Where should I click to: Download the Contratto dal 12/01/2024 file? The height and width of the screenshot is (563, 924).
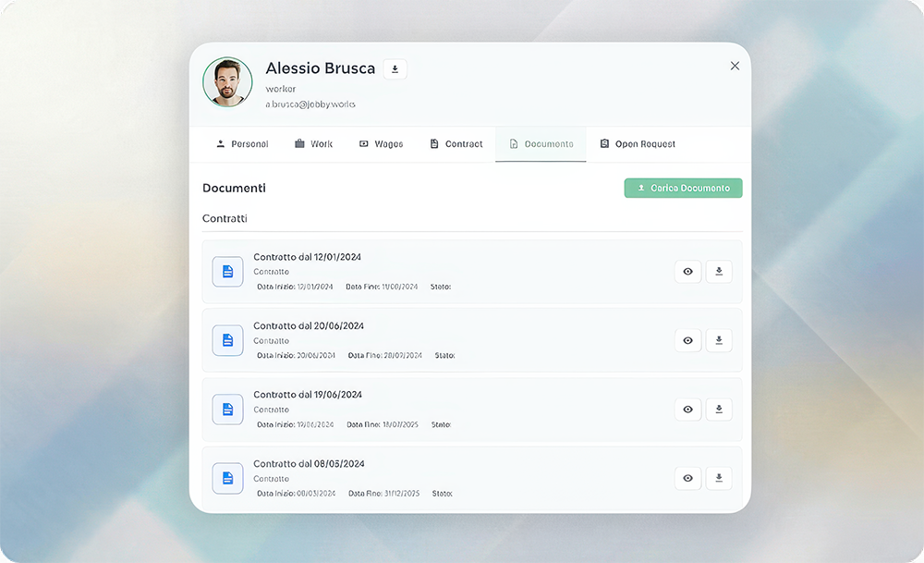pyautogui.click(x=719, y=272)
